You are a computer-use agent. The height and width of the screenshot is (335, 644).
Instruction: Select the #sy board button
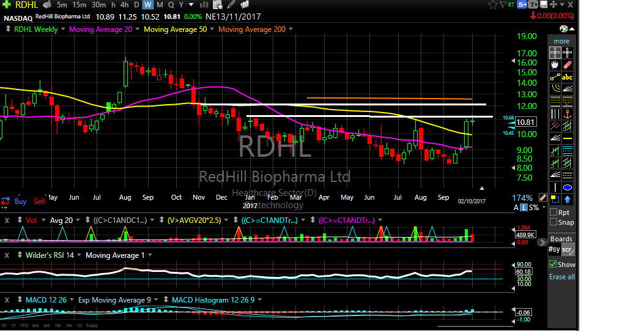[x=554, y=249]
